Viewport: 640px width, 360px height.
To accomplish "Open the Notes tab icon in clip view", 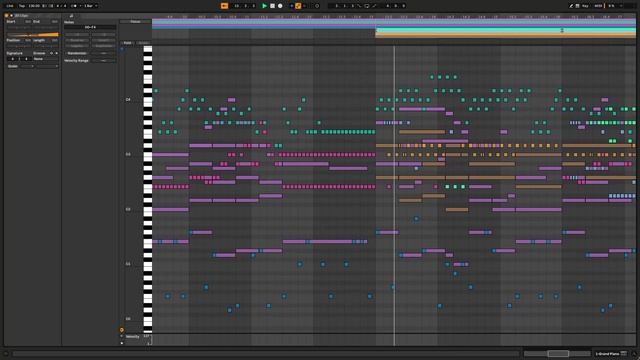I will 71,16.
